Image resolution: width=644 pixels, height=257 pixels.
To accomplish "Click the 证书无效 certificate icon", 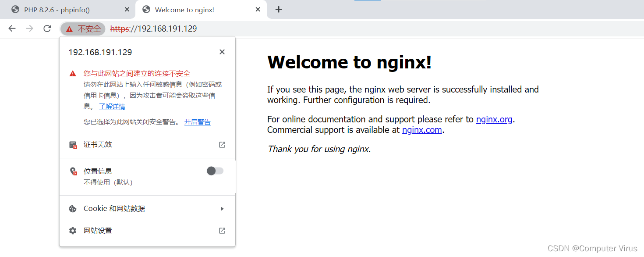I will click(73, 145).
